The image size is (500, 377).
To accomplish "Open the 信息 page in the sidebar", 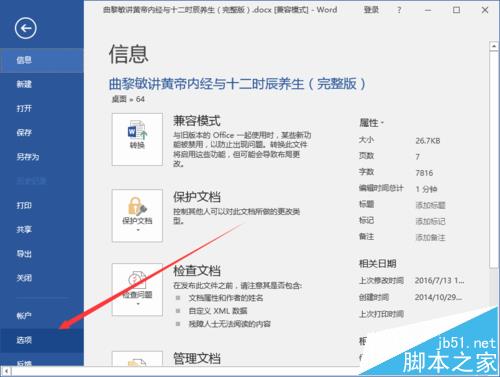I will pyautogui.click(x=42, y=60).
